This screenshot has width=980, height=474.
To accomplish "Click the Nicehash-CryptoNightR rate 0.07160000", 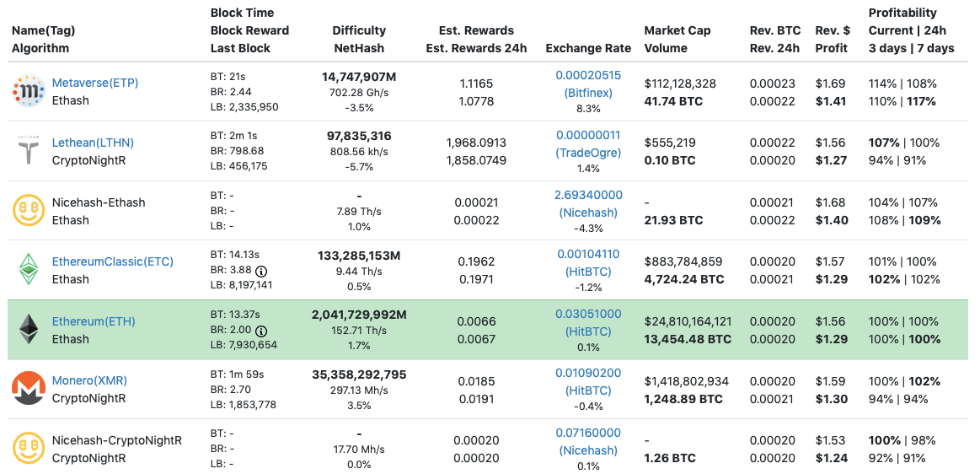I will tap(588, 433).
